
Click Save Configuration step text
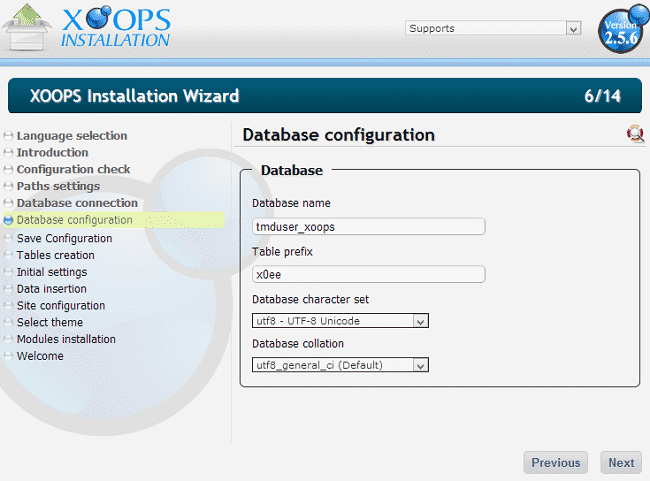click(x=65, y=238)
